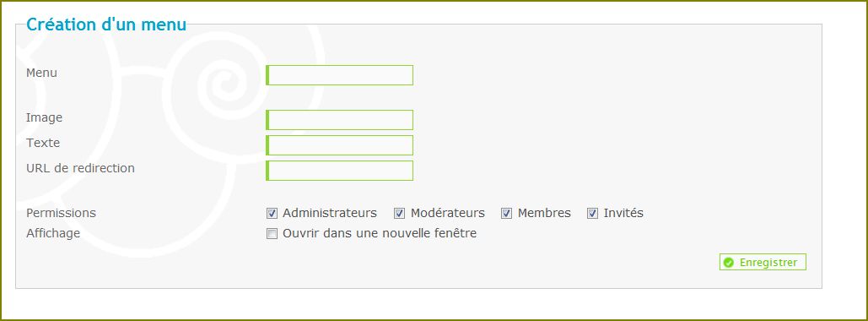The width and height of the screenshot is (868, 321).
Task: Disable the Membres permission checkbox
Action: point(506,214)
